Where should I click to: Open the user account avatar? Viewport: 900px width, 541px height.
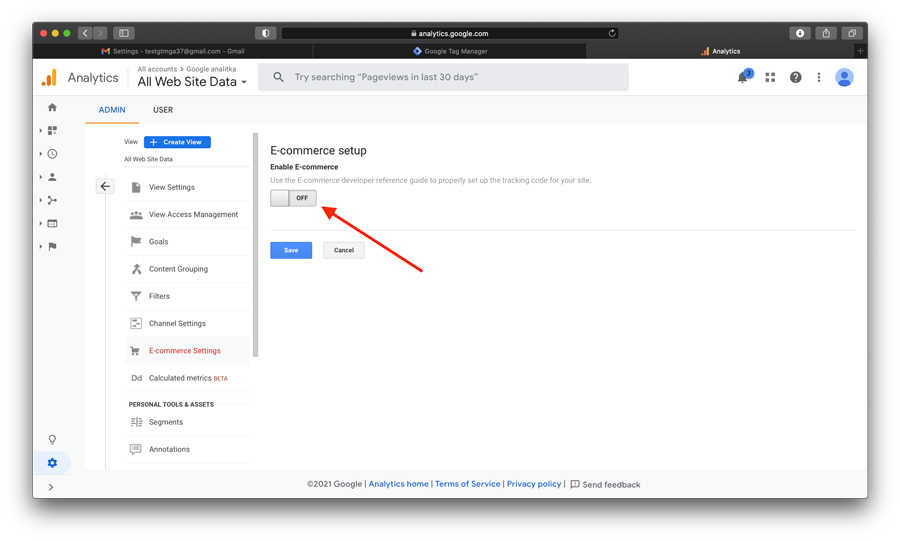844,77
